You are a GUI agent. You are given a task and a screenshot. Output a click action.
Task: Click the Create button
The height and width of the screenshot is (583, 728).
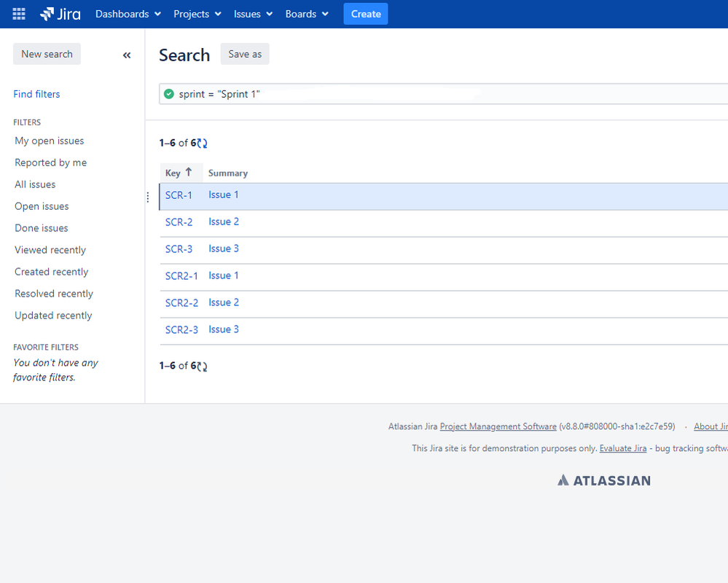click(x=366, y=14)
